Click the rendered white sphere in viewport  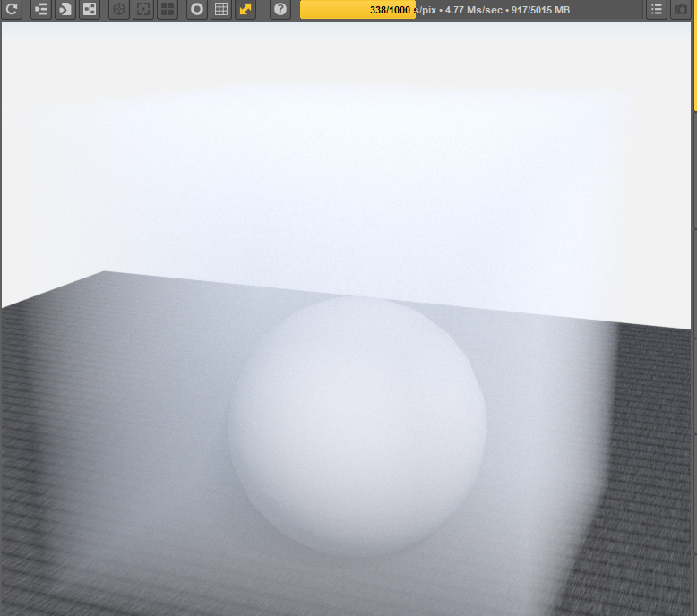pos(357,426)
